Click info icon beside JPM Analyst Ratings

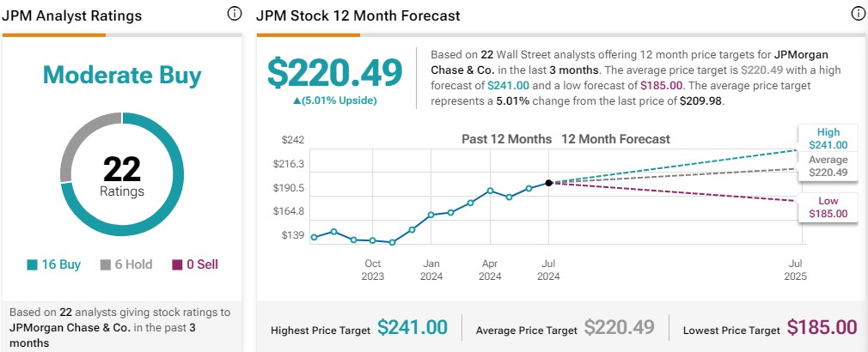point(235,14)
